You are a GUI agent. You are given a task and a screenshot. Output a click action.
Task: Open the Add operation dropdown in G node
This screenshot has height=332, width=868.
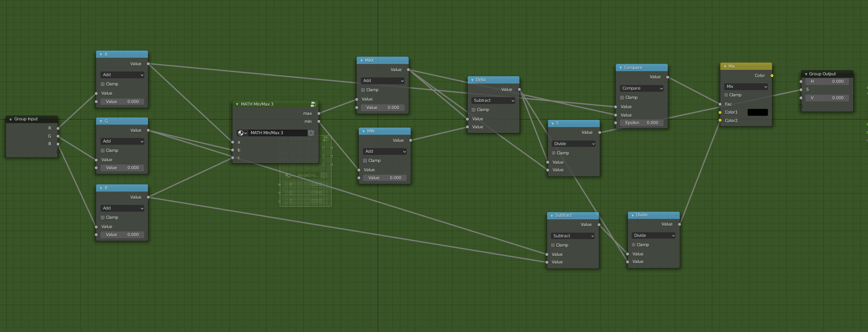click(122, 141)
